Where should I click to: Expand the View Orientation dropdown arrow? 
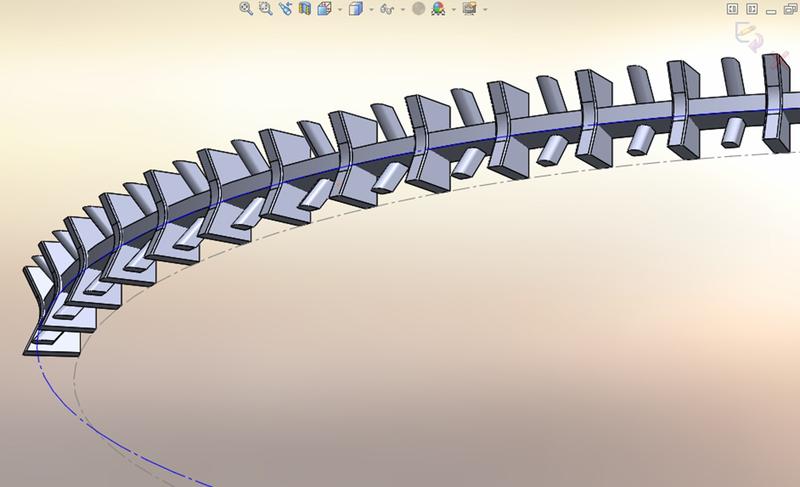click(x=340, y=9)
